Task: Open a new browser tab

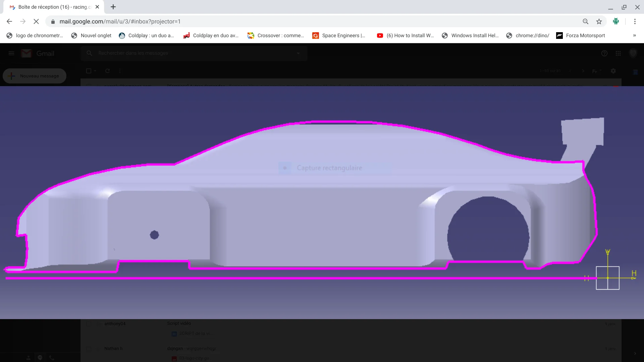Action: 113,7
